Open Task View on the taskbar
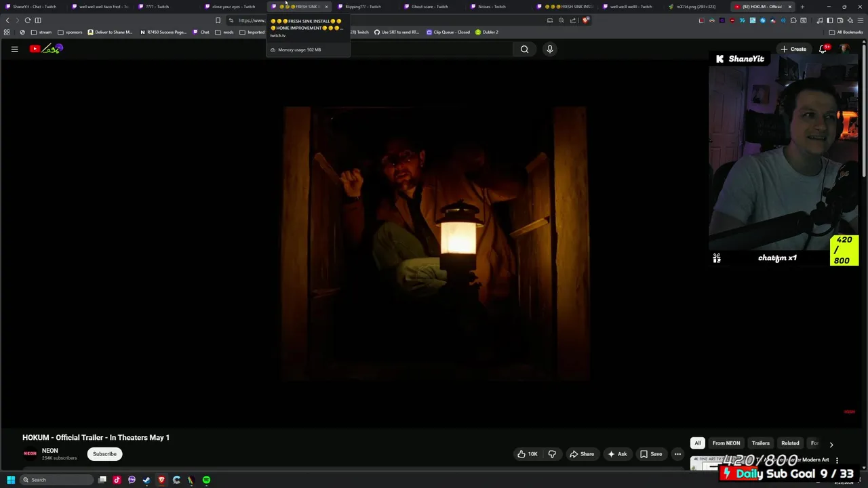Viewport: 868px width, 488px height. [102, 480]
